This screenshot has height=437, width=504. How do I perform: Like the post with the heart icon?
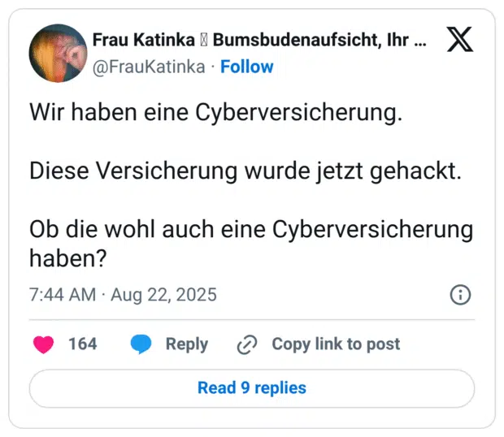click(x=43, y=344)
